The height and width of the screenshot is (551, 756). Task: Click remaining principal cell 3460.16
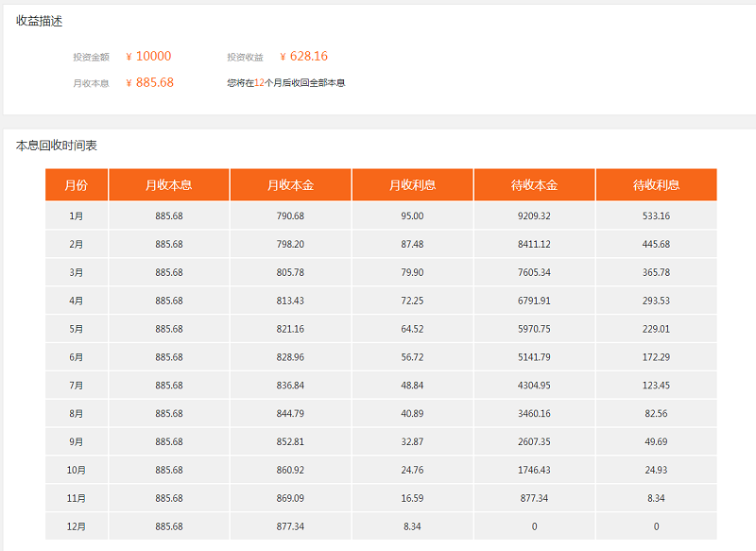click(534, 414)
